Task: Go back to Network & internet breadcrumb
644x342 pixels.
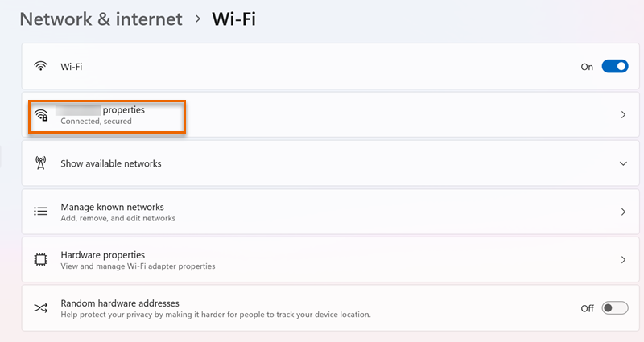Action: 101,19
